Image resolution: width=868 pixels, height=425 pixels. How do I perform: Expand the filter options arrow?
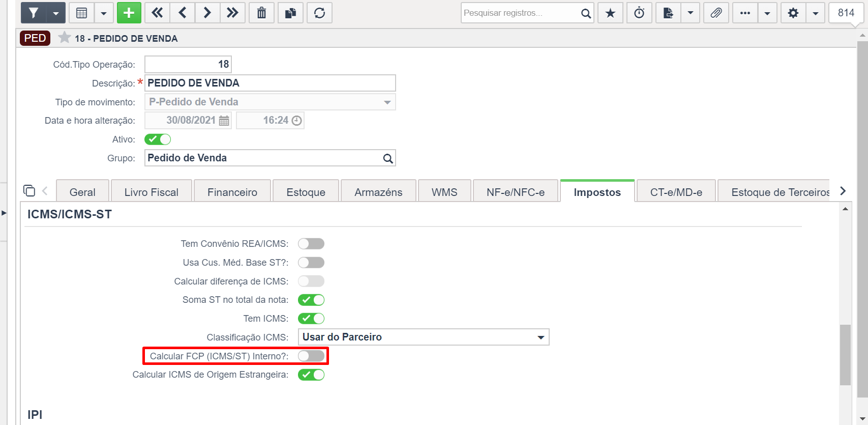tap(56, 13)
